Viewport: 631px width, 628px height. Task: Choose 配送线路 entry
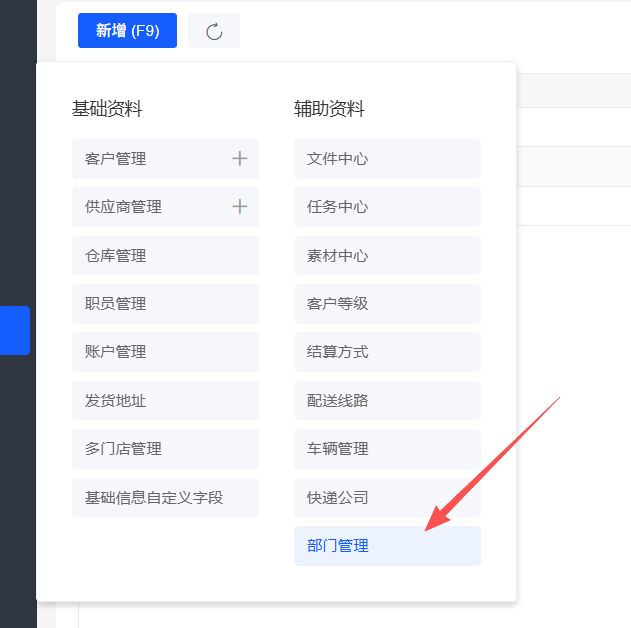pos(387,401)
